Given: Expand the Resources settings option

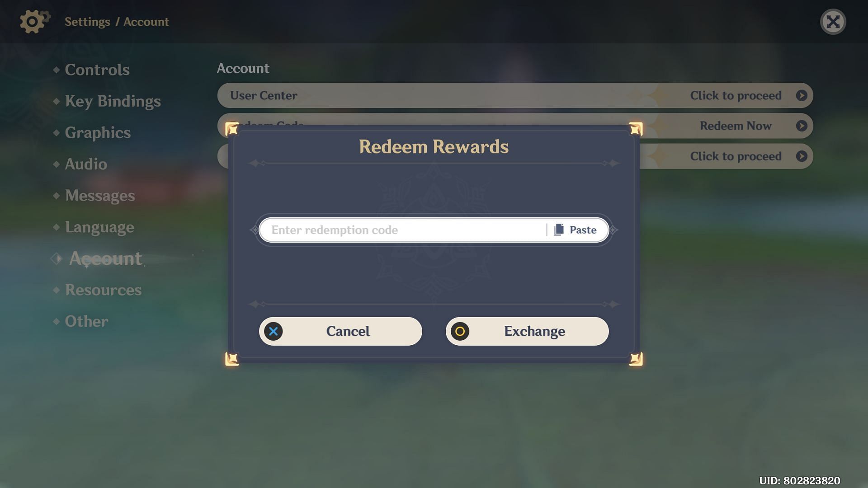Looking at the screenshot, I should 103,290.
